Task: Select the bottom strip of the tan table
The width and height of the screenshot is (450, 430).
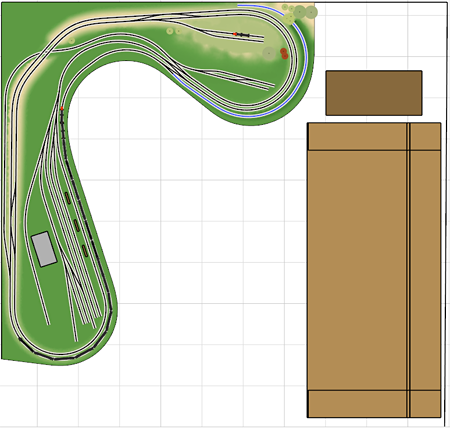Action: 374,404
